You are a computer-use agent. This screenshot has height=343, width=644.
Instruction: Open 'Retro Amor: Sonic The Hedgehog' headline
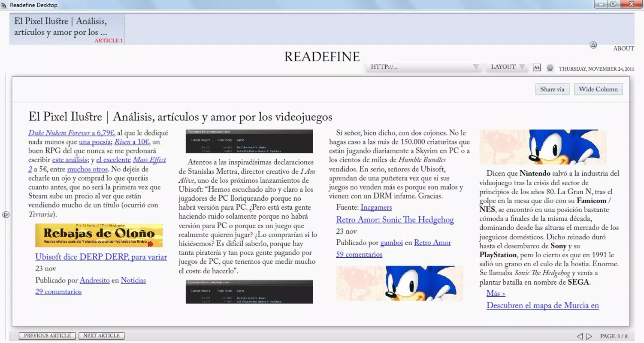coord(395,220)
